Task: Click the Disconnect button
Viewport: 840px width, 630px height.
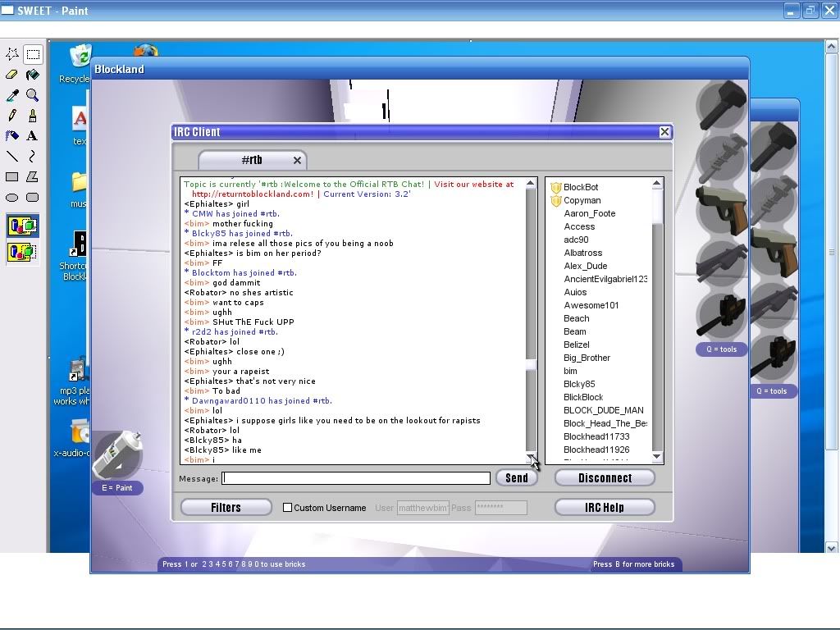Action: click(605, 478)
